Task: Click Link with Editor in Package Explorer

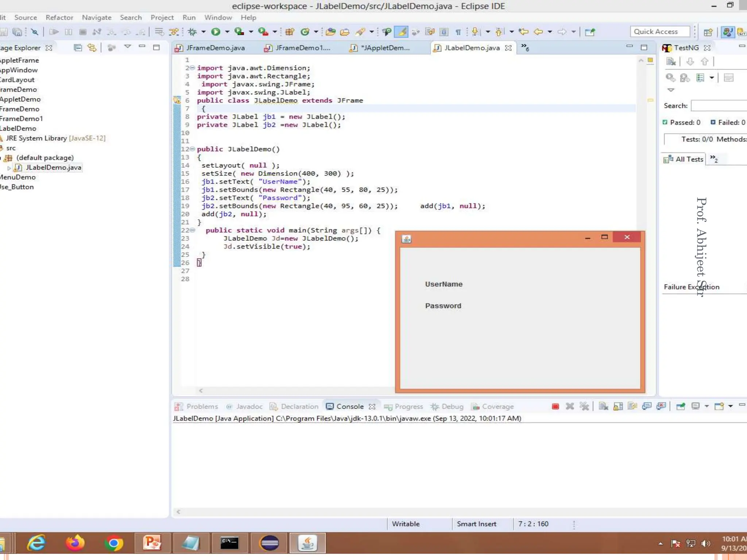Action: 92,48
